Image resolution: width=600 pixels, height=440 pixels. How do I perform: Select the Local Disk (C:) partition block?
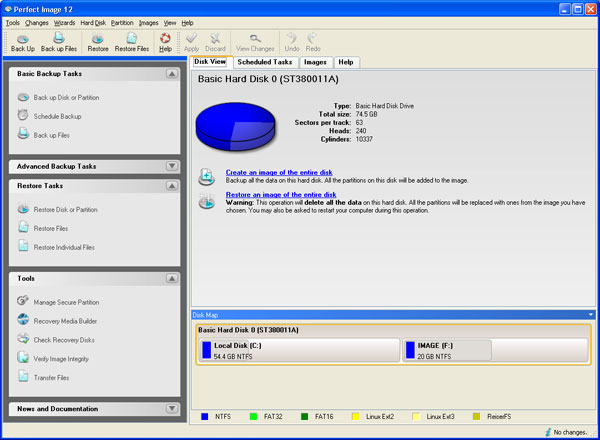point(297,349)
